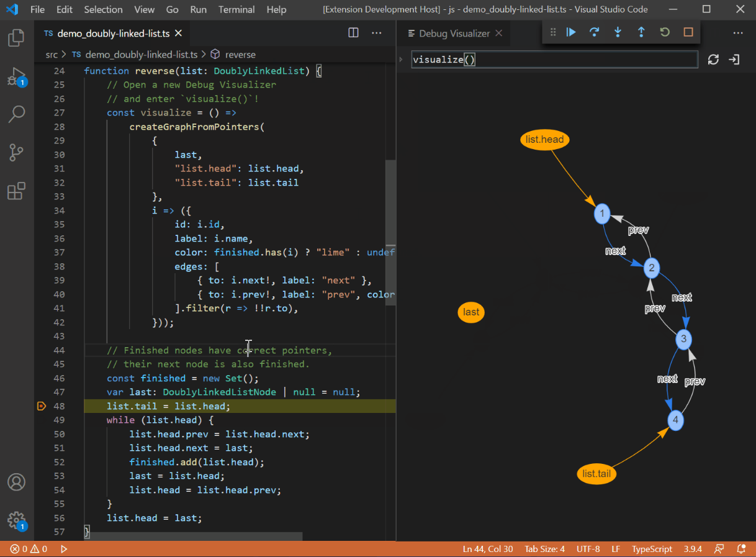Open editor More Actions ellipsis menu
Screen dimensions: 756x557
[x=377, y=33]
